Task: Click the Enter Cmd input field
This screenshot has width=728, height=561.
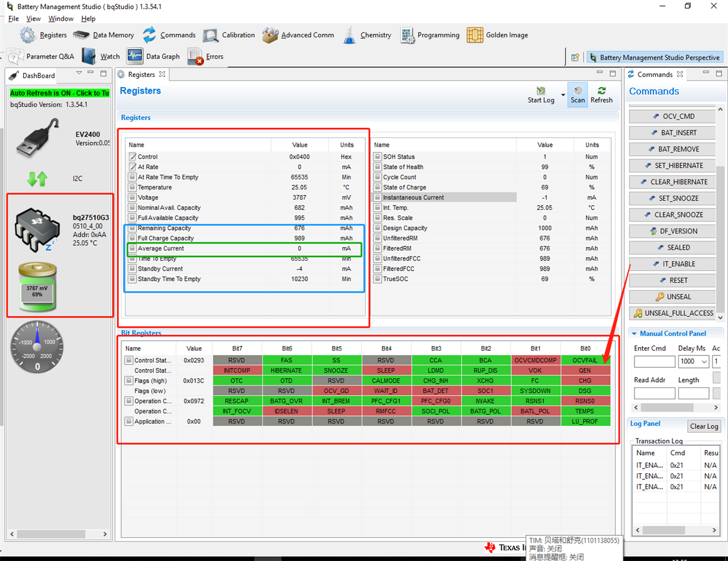Action: [654, 361]
